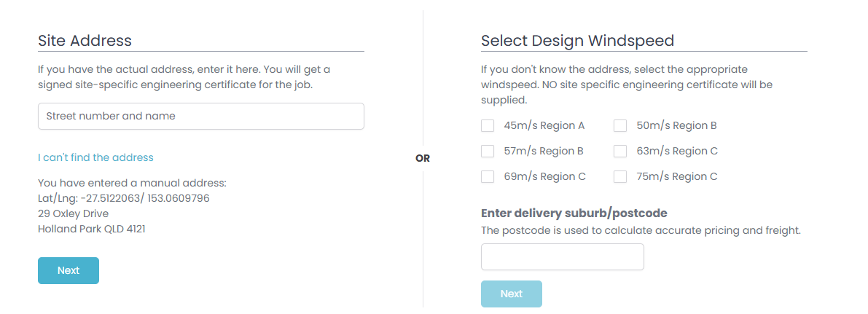The height and width of the screenshot is (314, 868).
Task: Toggle the 69m/s Region C checkbox
Action: [x=488, y=176]
